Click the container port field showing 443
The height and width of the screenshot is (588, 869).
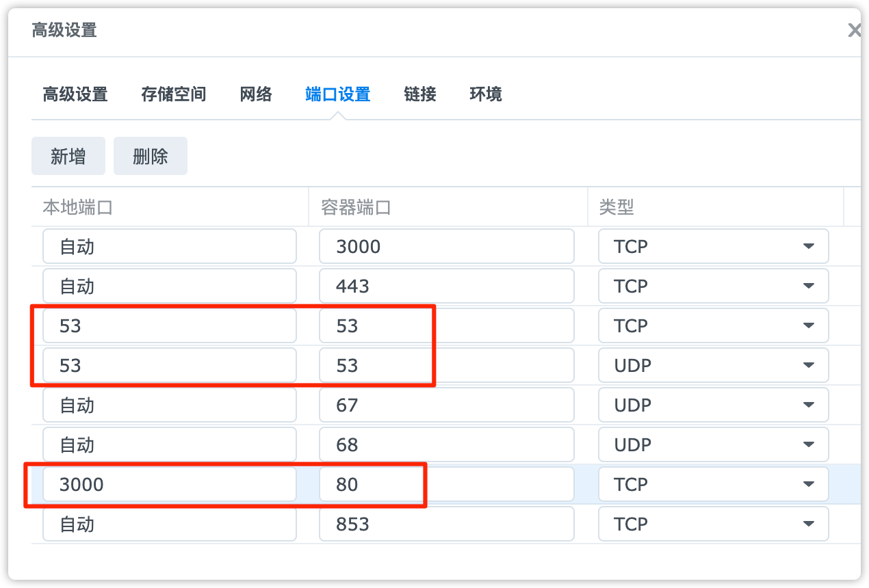(x=446, y=286)
